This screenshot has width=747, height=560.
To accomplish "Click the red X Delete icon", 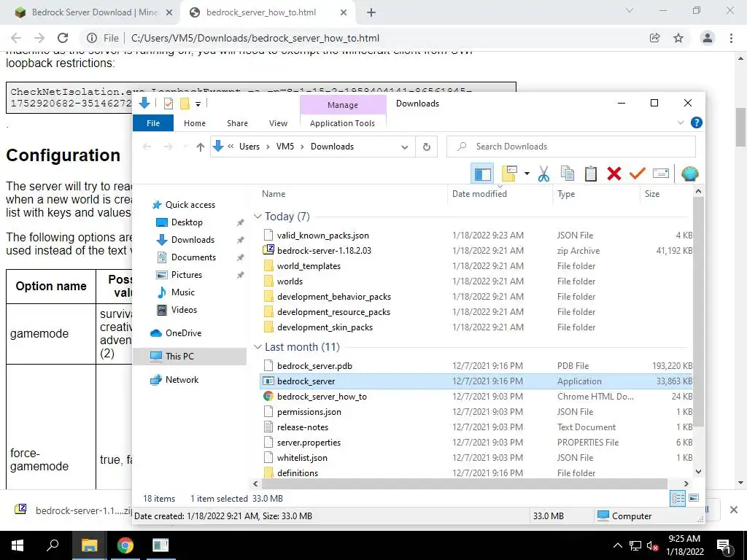I will (614, 174).
